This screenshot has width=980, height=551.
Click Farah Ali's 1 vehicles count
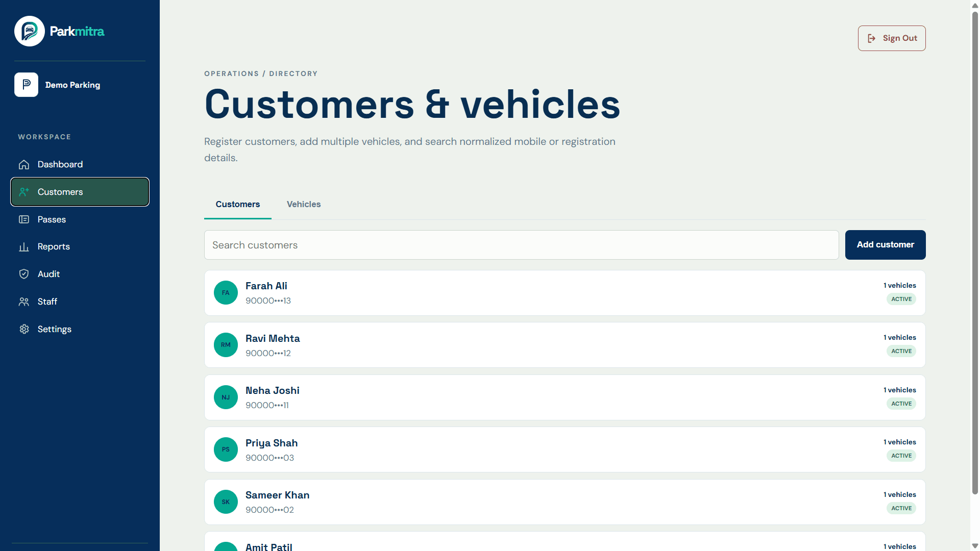click(899, 286)
